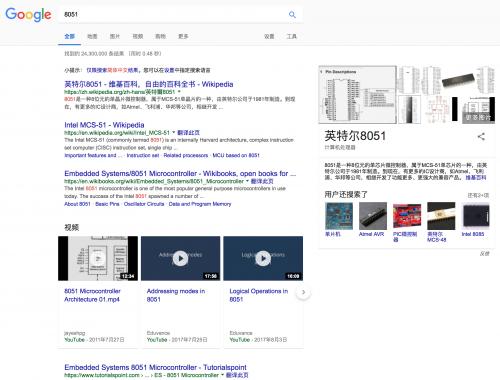Viewport: 500px width, 380px height.
Task: Open Intel MCS-51 - Wikipedia result
Action: tap(104, 125)
